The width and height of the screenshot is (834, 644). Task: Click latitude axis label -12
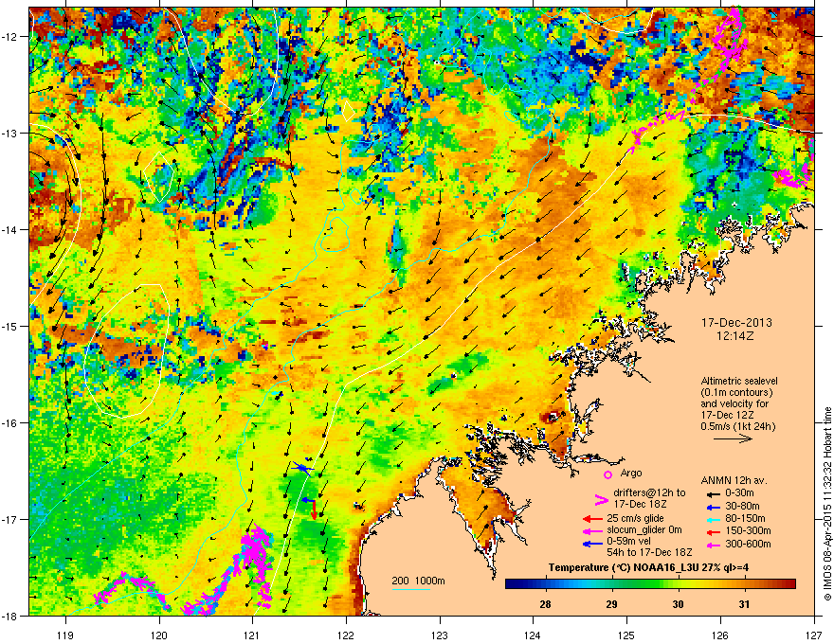(9, 36)
